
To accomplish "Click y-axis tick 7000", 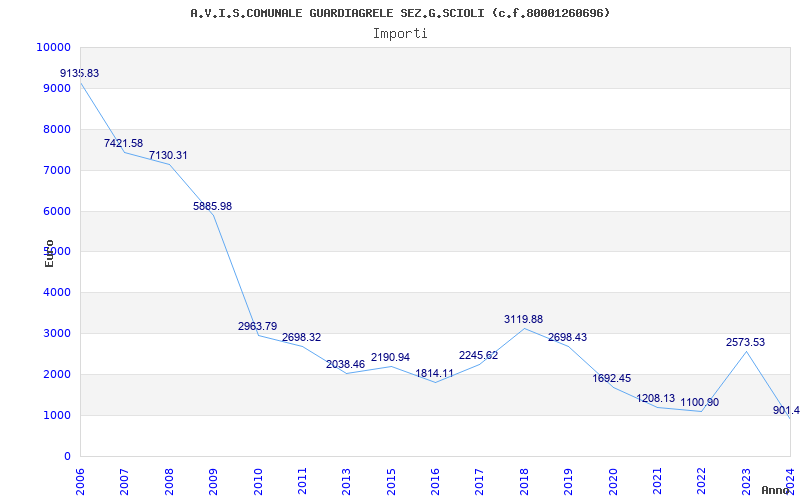I will pyautogui.click(x=56, y=170).
